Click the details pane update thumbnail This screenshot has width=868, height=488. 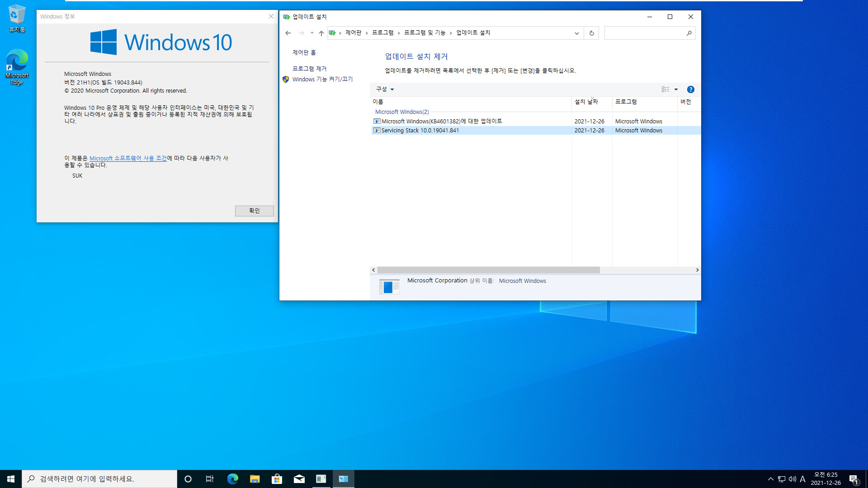(x=389, y=287)
